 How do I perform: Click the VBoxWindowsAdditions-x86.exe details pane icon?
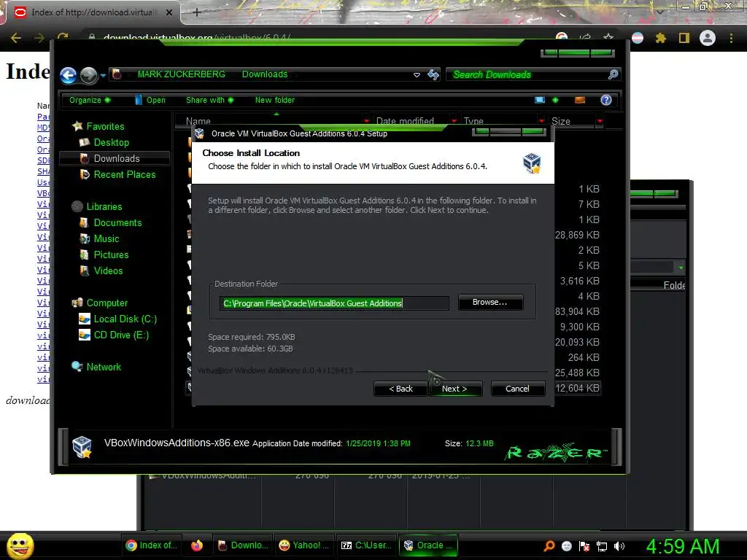(x=82, y=447)
